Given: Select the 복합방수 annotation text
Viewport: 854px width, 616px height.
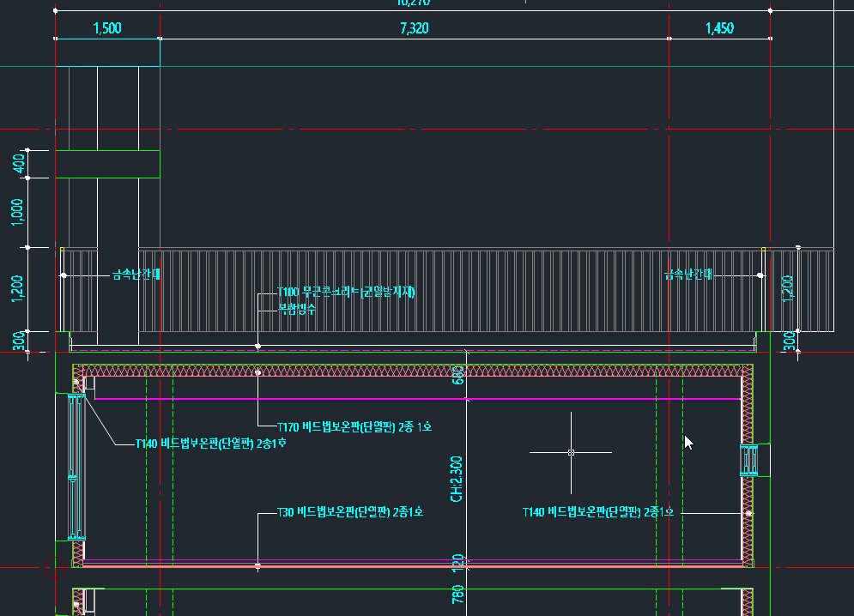Looking at the screenshot, I should coord(296,308).
